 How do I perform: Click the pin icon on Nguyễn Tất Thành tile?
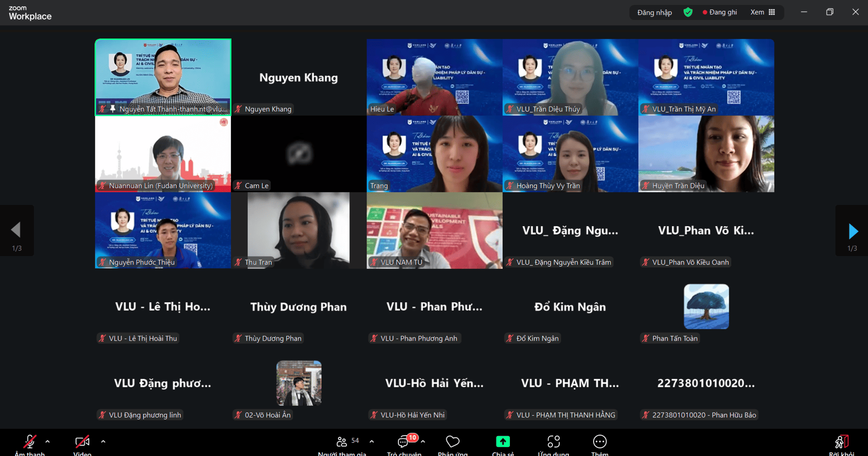click(x=112, y=109)
